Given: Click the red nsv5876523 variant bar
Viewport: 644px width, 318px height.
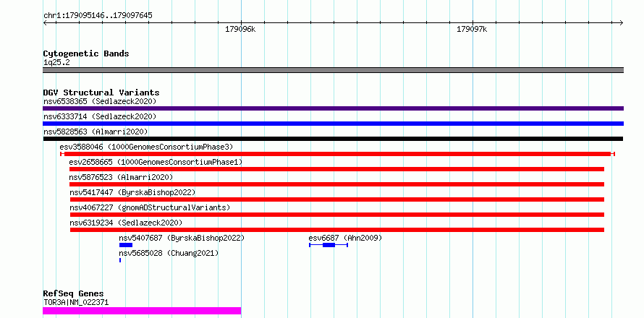Looking at the screenshot, I should click(336, 184).
